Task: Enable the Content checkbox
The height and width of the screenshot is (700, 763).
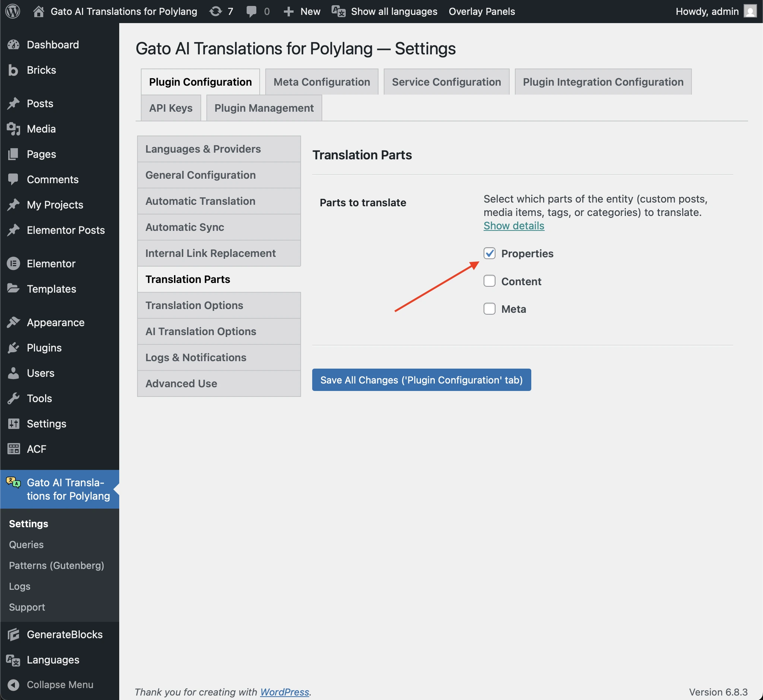Action: 489,281
